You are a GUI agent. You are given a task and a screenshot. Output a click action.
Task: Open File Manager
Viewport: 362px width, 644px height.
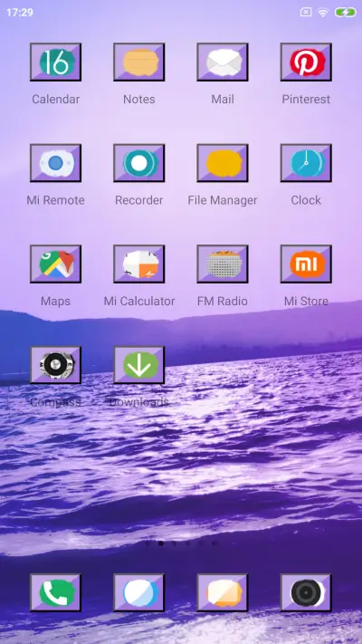point(223,163)
